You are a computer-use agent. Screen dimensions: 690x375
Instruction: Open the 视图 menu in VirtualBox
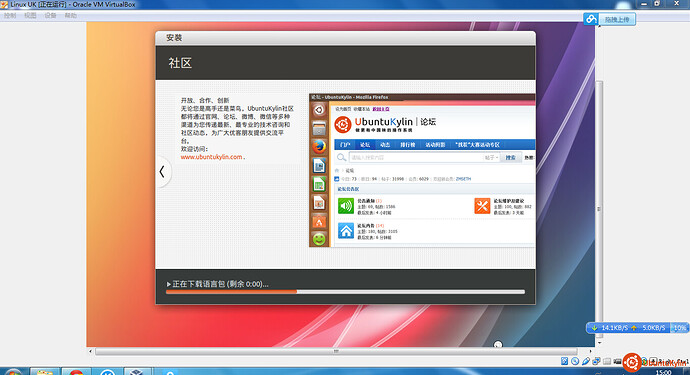(30, 15)
